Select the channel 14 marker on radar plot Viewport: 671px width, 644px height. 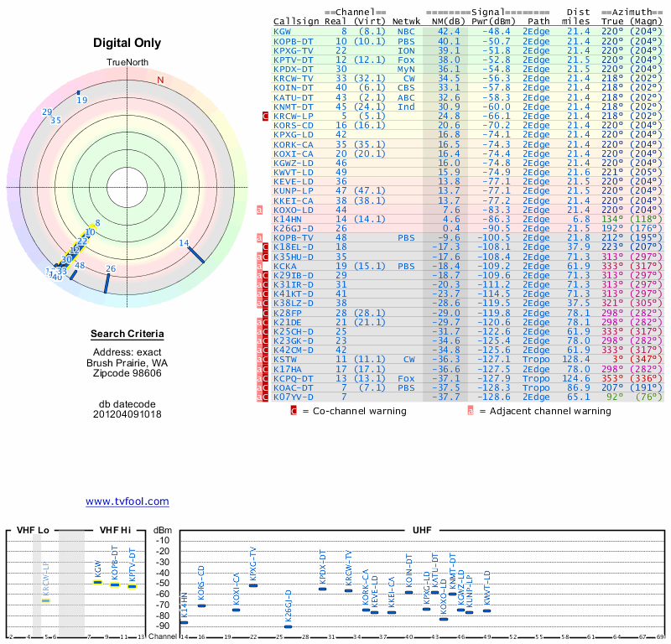click(x=195, y=253)
